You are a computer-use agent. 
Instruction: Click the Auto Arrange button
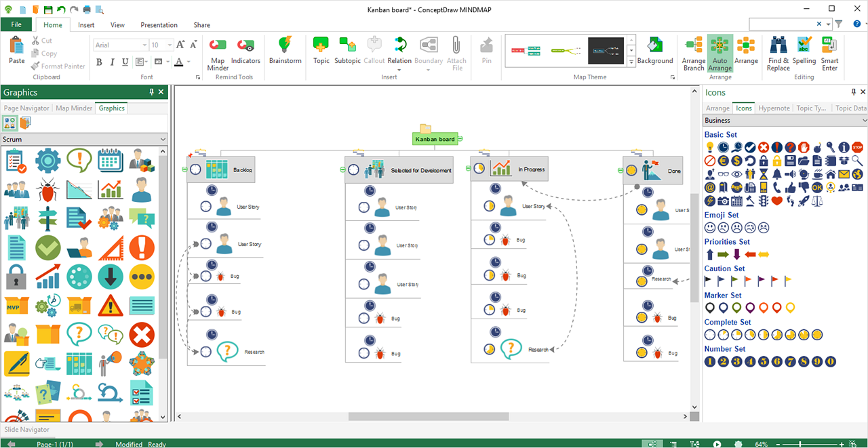coord(719,54)
